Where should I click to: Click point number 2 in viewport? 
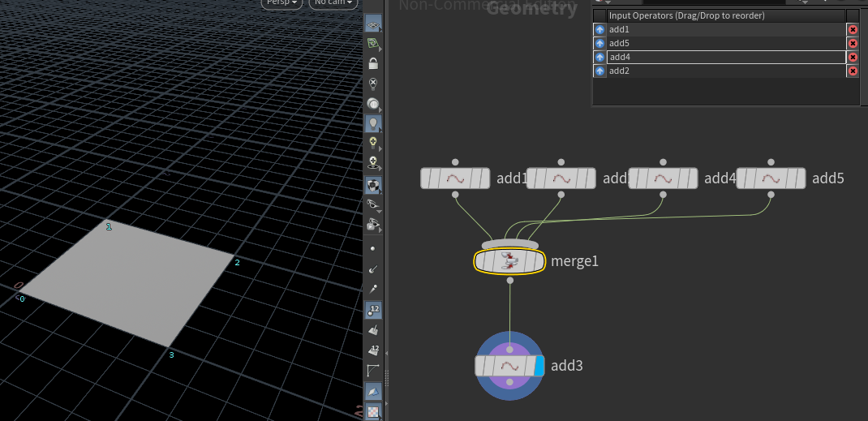coord(237,262)
